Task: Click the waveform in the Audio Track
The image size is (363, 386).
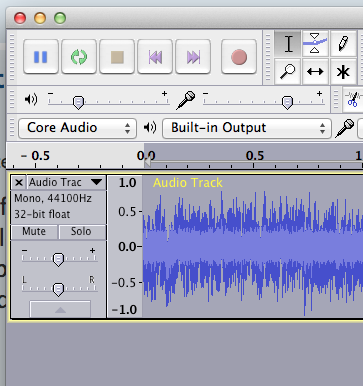Action: pos(253,247)
